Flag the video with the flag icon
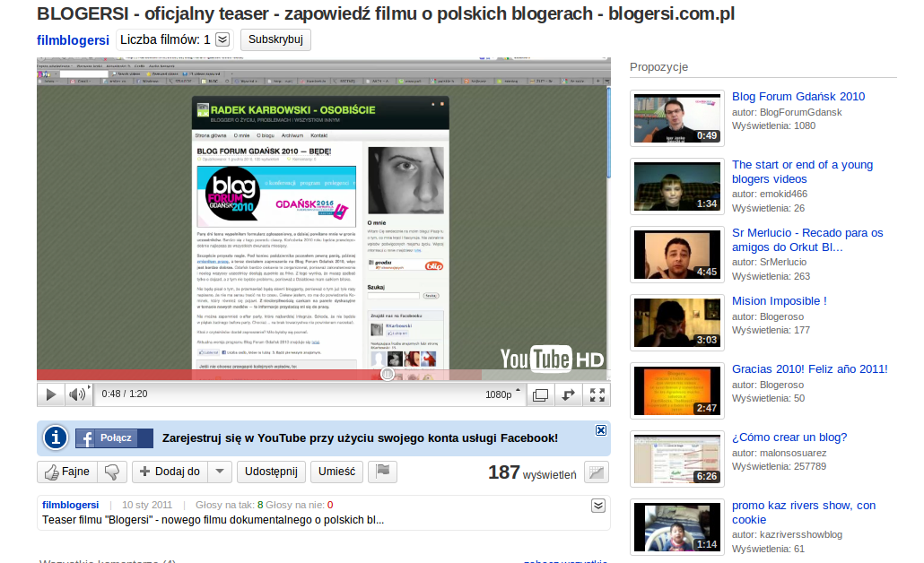Image resolution: width=924 pixels, height=563 pixels. tap(382, 472)
